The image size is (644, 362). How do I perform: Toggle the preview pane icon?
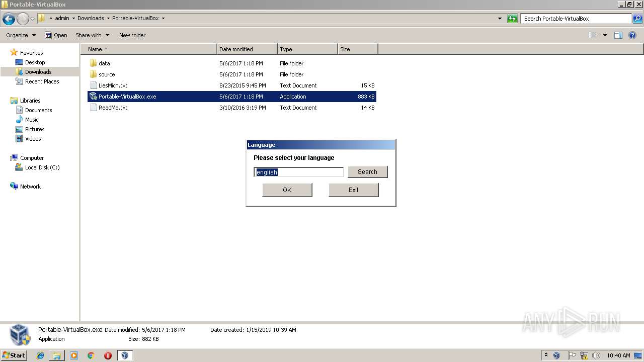point(618,35)
